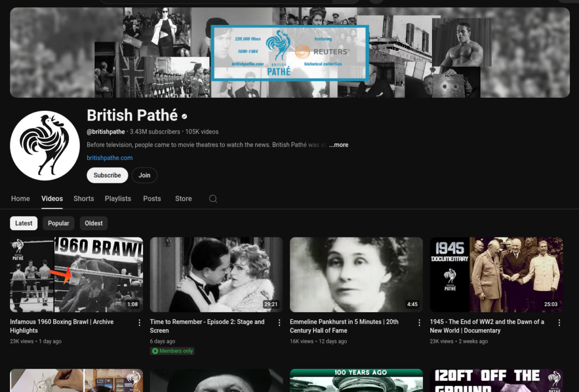Viewport: 579px width, 392px height.
Task: Expand channel description with ...more
Action: [339, 145]
